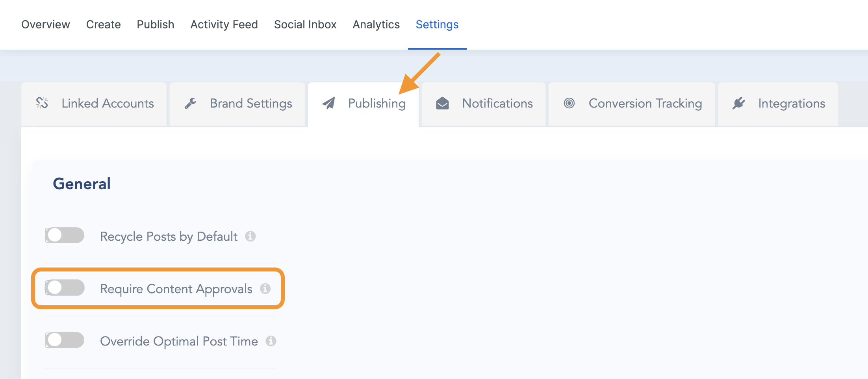The width and height of the screenshot is (868, 379).
Task: Click the wrench icon on Brand Settings tab
Action: [189, 103]
